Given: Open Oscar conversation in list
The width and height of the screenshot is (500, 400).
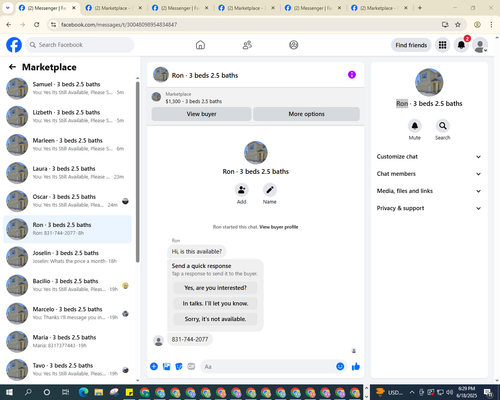Looking at the screenshot, I should (68, 201).
